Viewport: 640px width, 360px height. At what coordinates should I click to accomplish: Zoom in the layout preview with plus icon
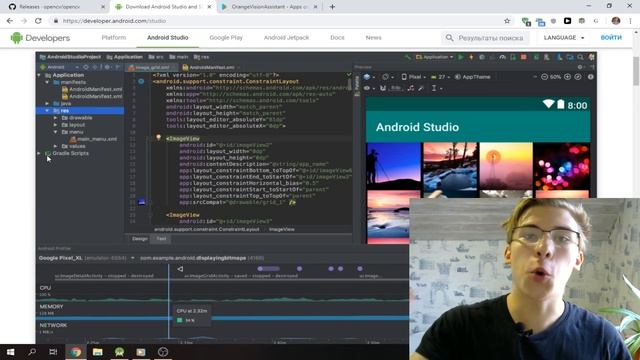[567, 77]
